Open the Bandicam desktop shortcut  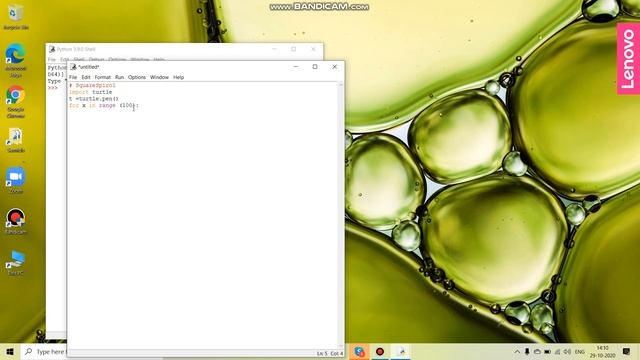coord(16,221)
